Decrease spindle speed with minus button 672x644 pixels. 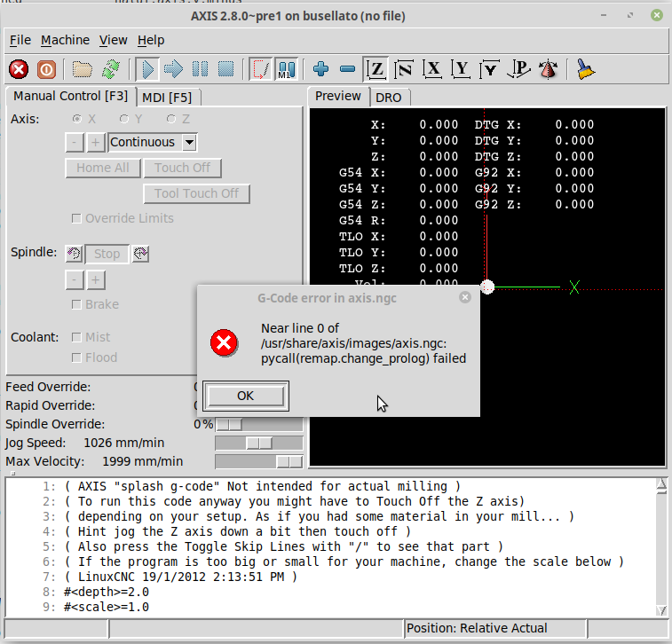pyautogui.click(x=75, y=280)
